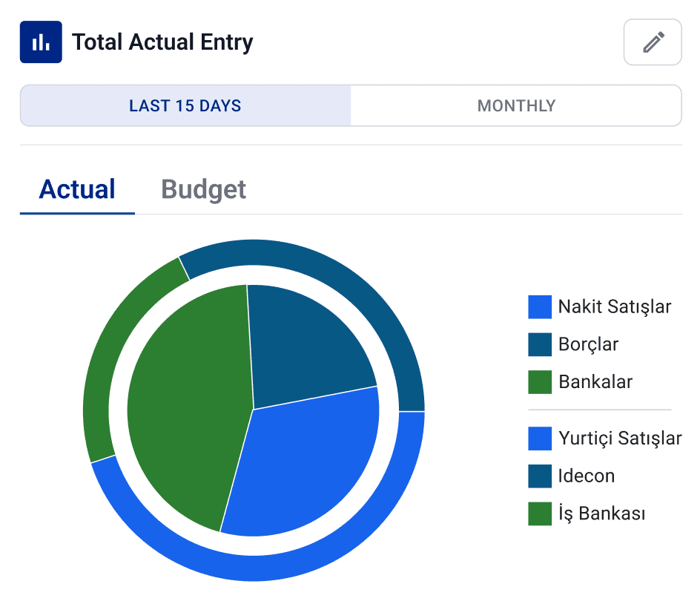Image resolution: width=700 pixels, height=604 pixels.
Task: Click the İş Bankası legend swatch
Action: click(540, 513)
